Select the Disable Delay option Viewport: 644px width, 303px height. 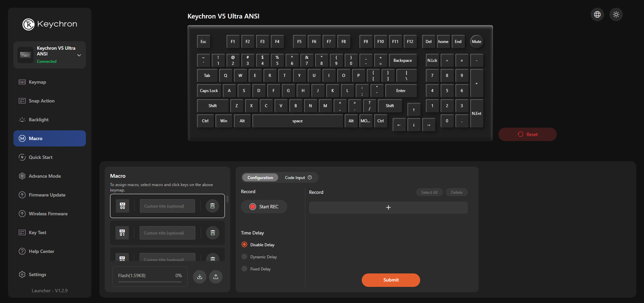tap(244, 245)
